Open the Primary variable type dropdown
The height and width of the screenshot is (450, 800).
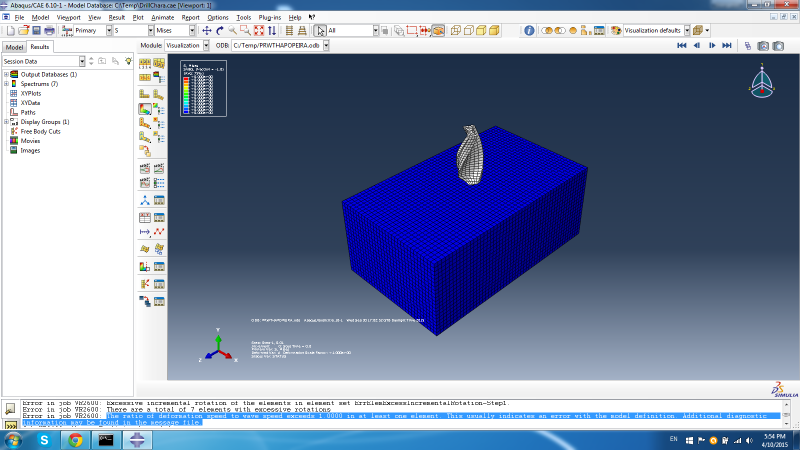tap(109, 31)
